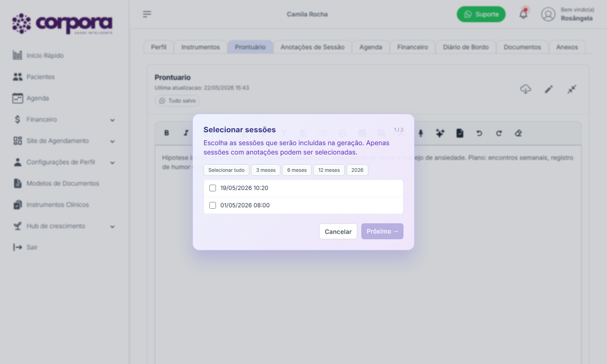This screenshot has height=364, width=607.
Task: Click the AI sparkles icon in toolbar
Action: pos(440,133)
